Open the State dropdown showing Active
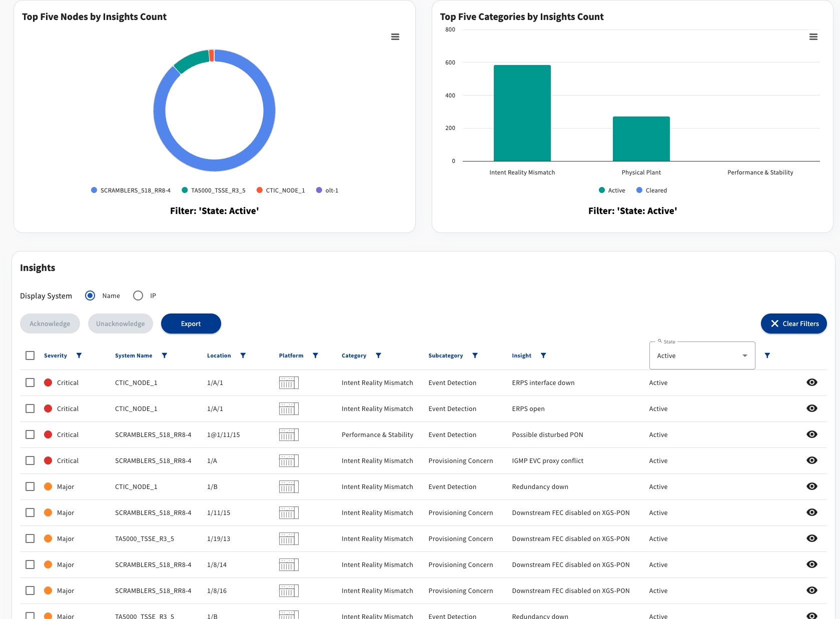This screenshot has width=840, height=619. [702, 355]
